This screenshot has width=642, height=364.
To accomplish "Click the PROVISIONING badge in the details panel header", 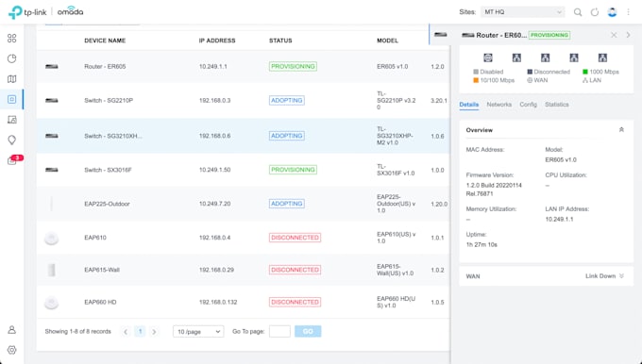I will (x=549, y=35).
